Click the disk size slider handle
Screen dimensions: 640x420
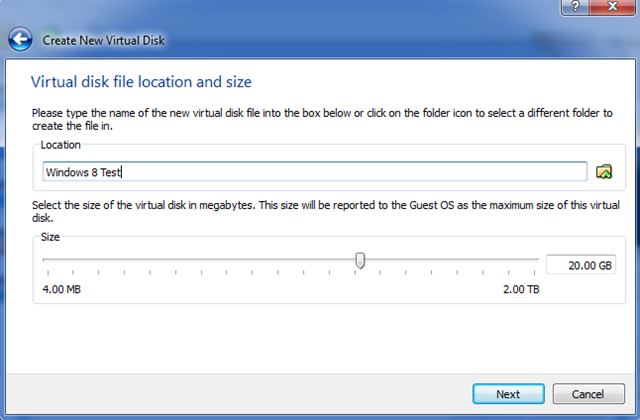coord(360,260)
